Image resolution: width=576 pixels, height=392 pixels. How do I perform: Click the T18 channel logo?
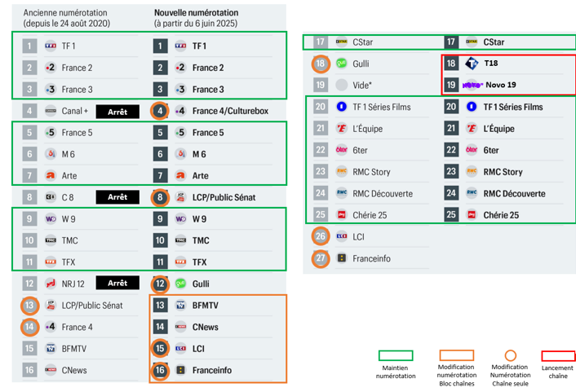point(472,64)
